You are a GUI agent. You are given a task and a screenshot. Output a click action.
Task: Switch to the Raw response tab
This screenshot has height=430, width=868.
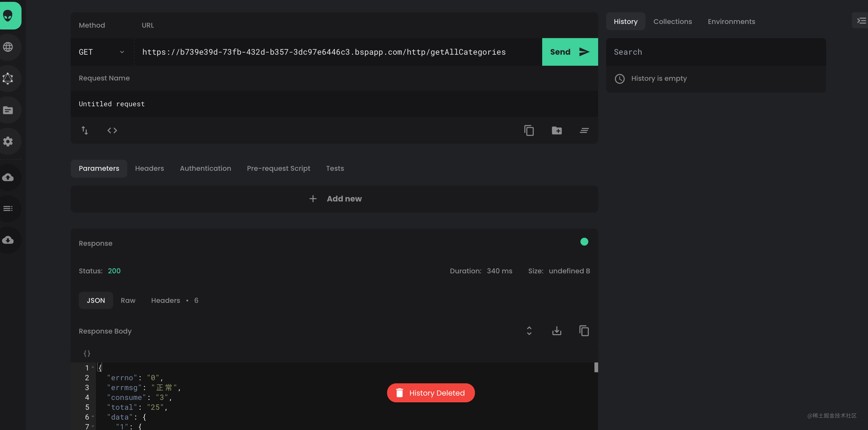point(128,300)
